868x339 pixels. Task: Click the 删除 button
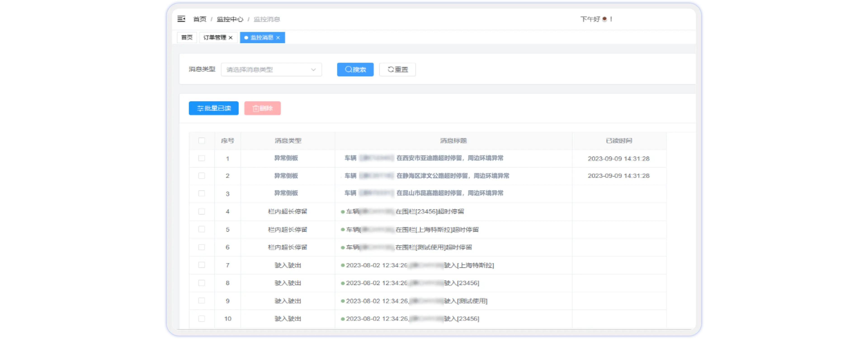262,108
